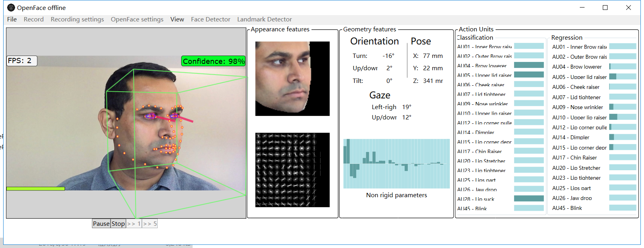Click the Orientation heading
644x248 pixels.
coord(375,41)
